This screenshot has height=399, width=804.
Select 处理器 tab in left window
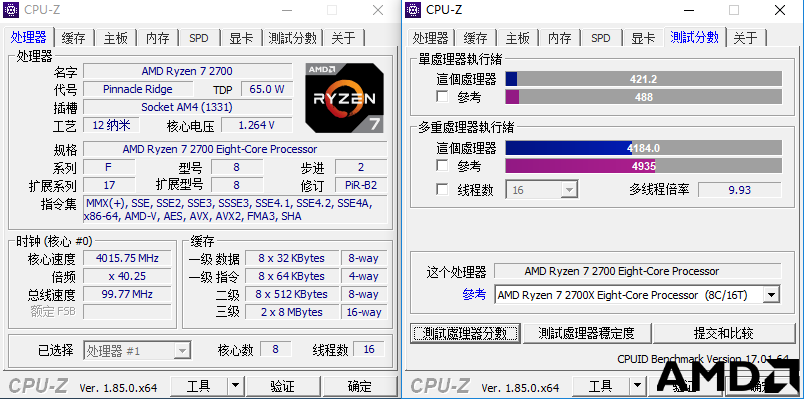(x=29, y=37)
